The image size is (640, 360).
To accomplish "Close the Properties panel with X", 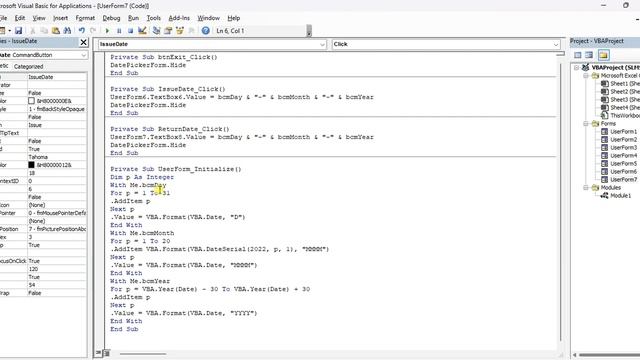I will (83, 42).
